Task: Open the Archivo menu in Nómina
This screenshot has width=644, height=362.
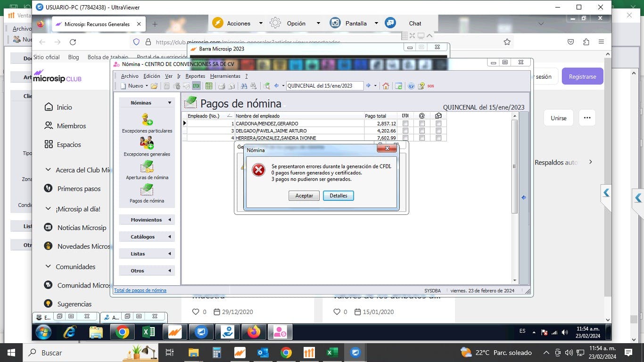Action: (x=130, y=76)
